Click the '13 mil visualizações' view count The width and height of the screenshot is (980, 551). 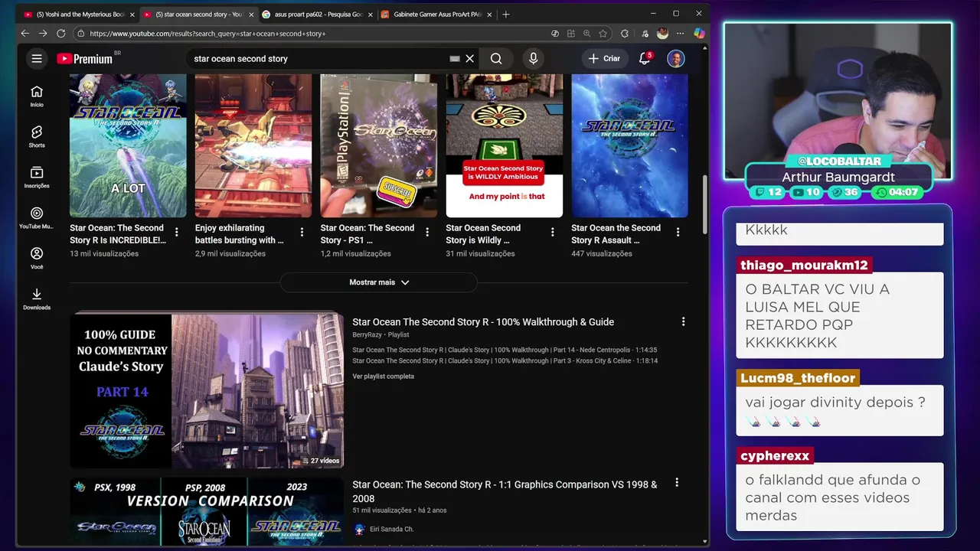(104, 253)
